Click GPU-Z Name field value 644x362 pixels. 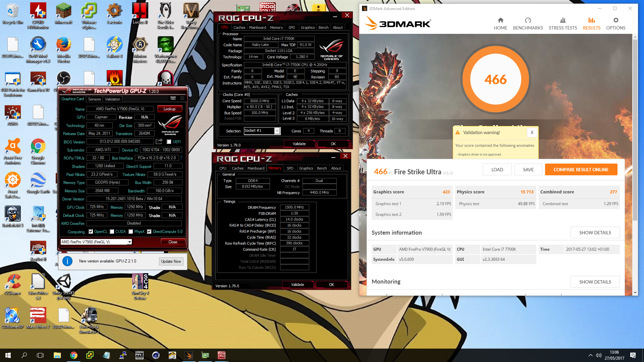pyautogui.click(x=120, y=109)
